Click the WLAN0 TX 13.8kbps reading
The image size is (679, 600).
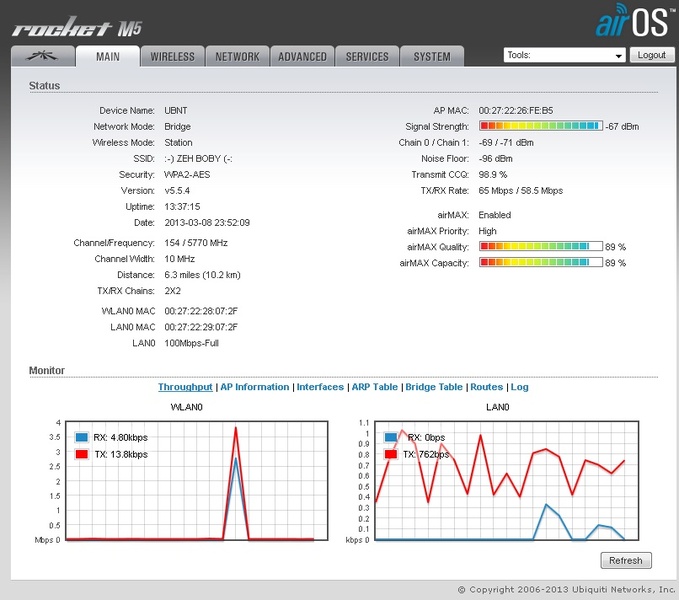[121, 454]
